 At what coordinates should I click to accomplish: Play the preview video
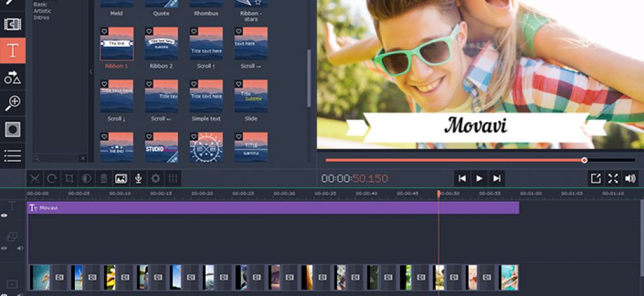[479, 178]
